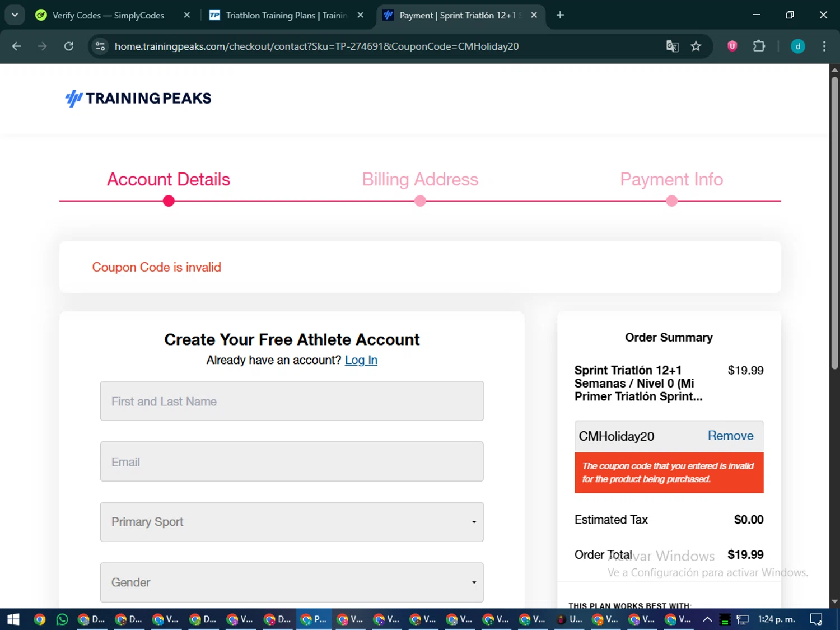The width and height of the screenshot is (840, 630).
Task: Open the Primary Sport dropdown
Action: tap(292, 522)
